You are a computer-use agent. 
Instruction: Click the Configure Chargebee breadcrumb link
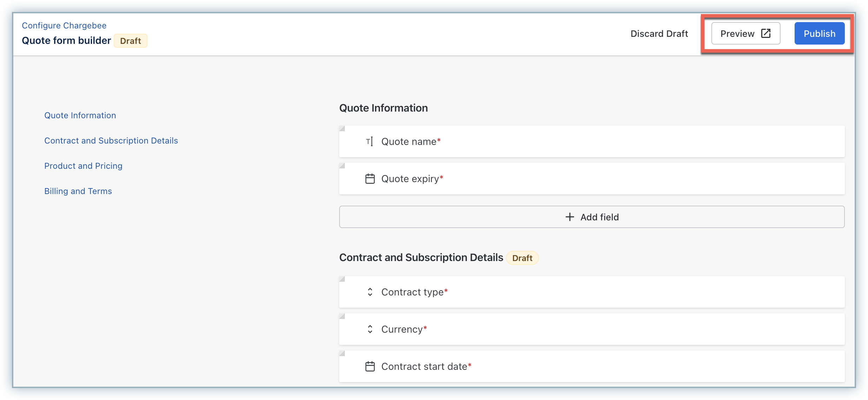[x=64, y=26]
